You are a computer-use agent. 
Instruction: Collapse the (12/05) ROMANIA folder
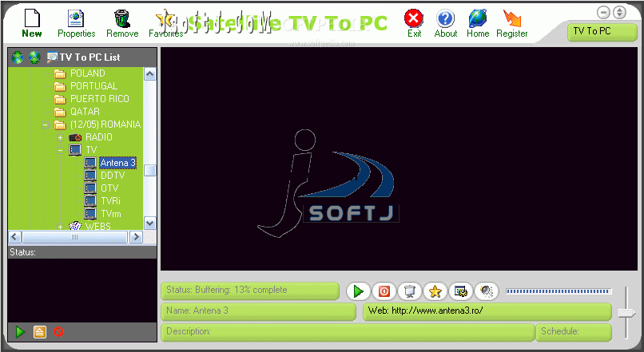coord(46,125)
